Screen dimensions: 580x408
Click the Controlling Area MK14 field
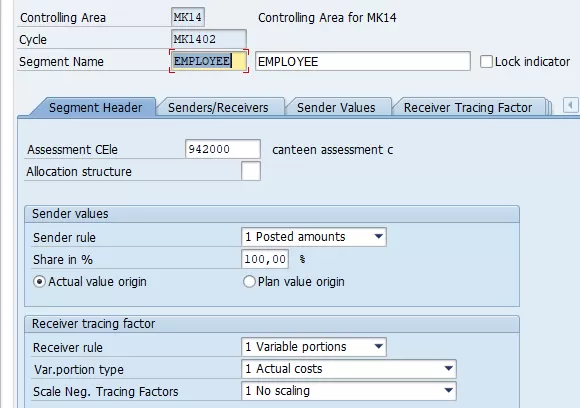pos(188,17)
